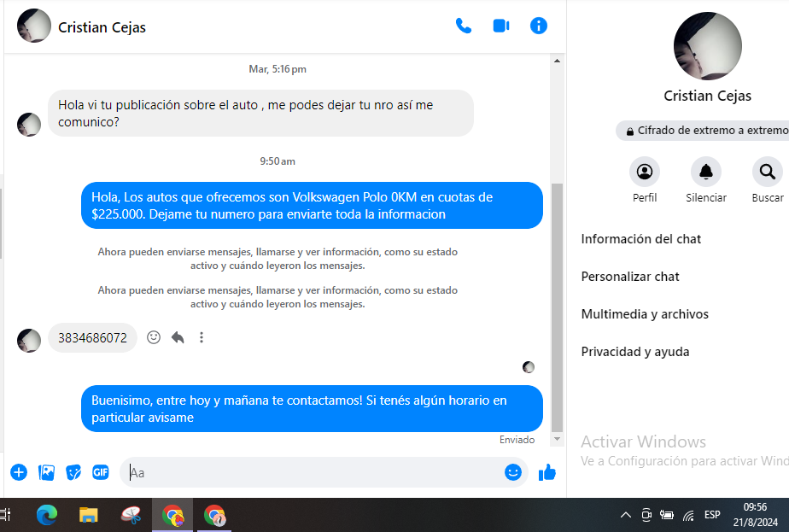Image resolution: width=789 pixels, height=532 pixels.
Task: Click sender avatar beside 3834686072
Action: pos(29,340)
